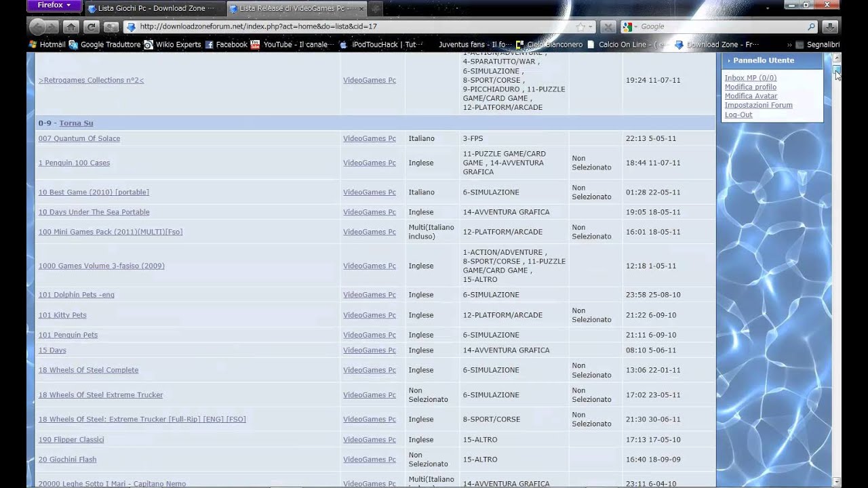
Task: Open the YouTube - Il canale bookmark
Action: coord(293,45)
